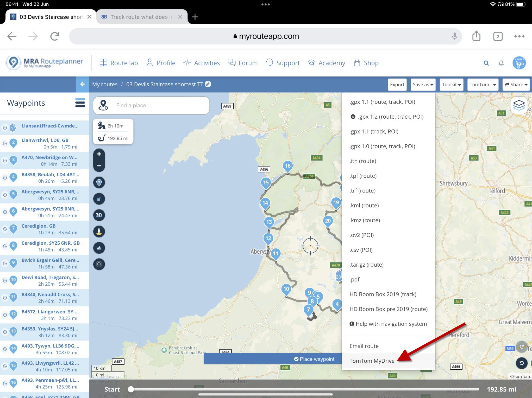This screenshot has width=532, height=398.
Task: Open Help with navigation system
Action: 388,324
